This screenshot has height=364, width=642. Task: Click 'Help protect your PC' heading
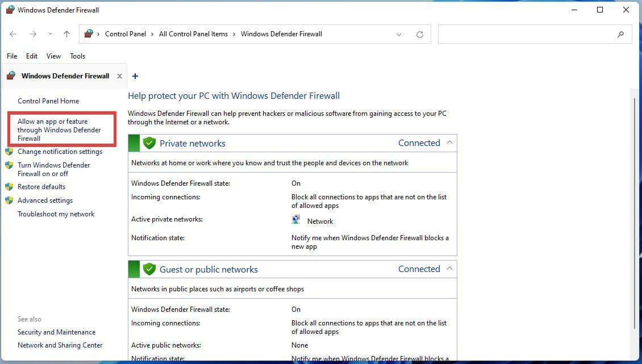click(x=234, y=96)
